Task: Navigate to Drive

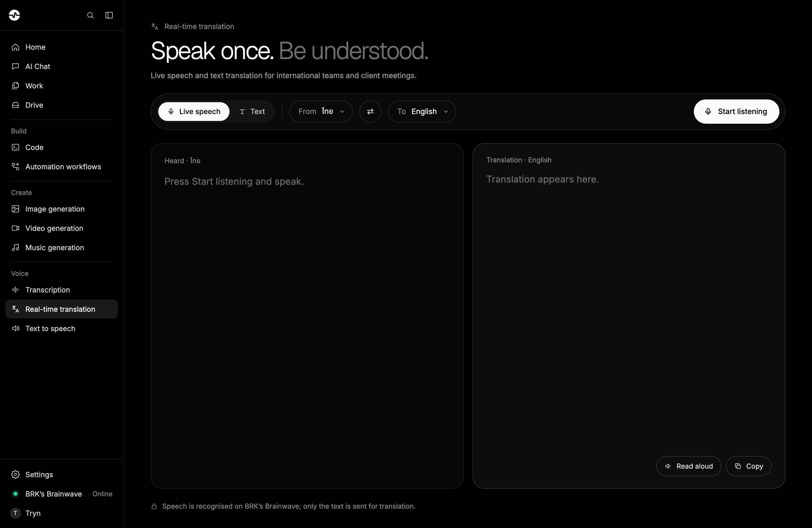Action: click(x=62, y=105)
